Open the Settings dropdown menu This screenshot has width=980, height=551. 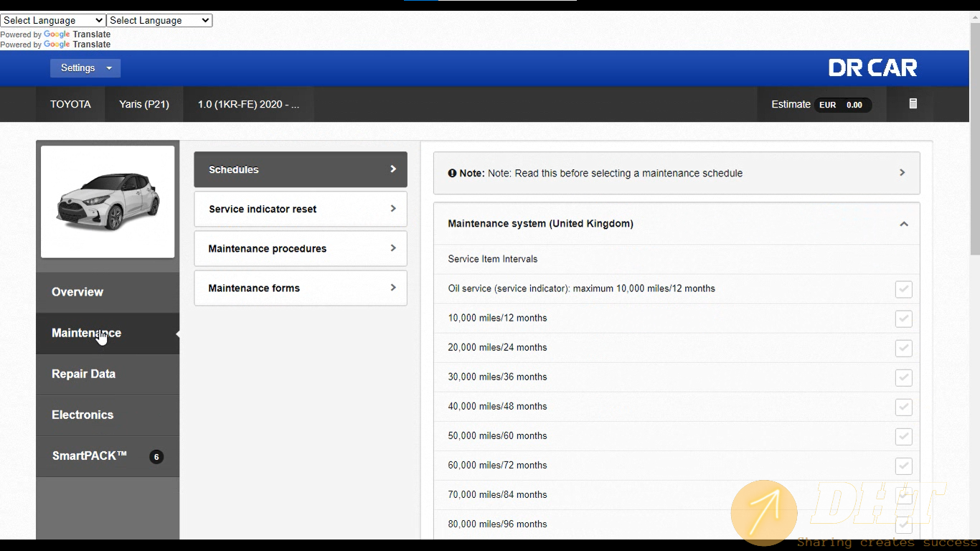tap(85, 68)
